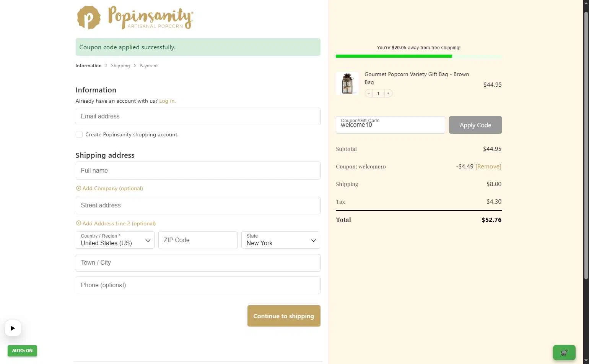Go to the Payment breadcrumb step
The width and height of the screenshot is (589, 364).
coord(148,66)
